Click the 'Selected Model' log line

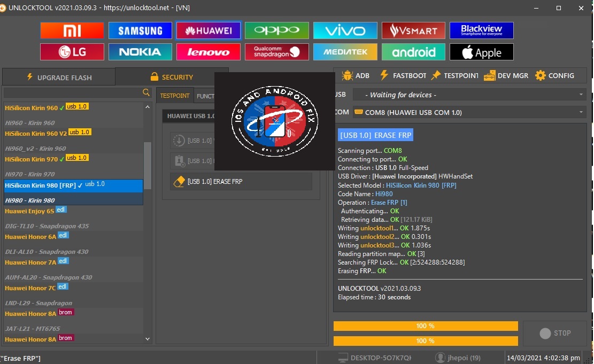[397, 185]
